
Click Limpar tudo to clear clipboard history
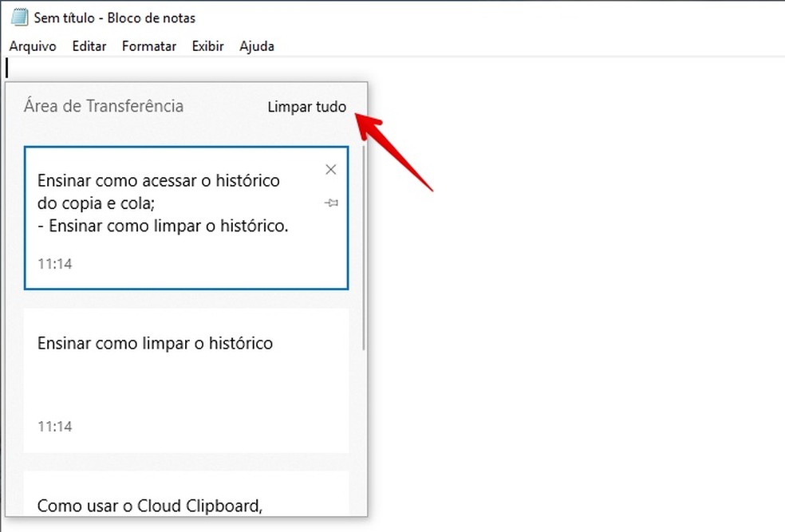307,107
